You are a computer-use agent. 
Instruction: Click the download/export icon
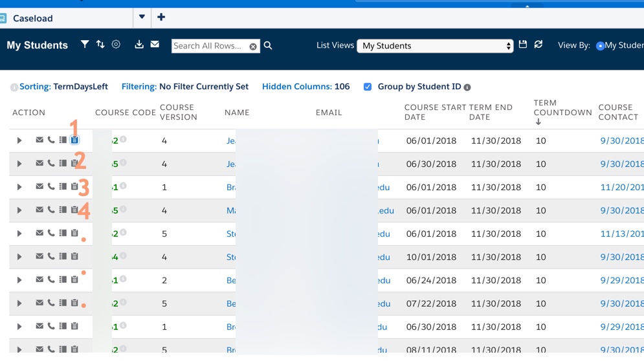(x=139, y=45)
